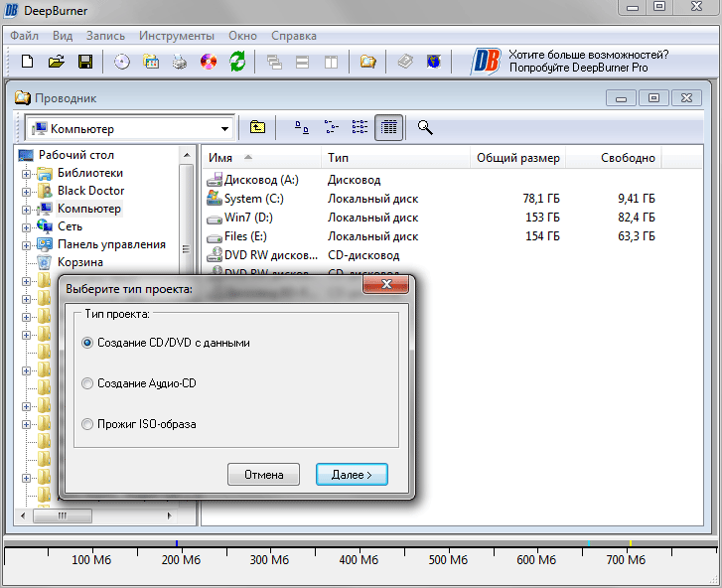Viewport: 722px width, 588px height.
Task: Switch Explorer to list view
Action: pos(360,127)
